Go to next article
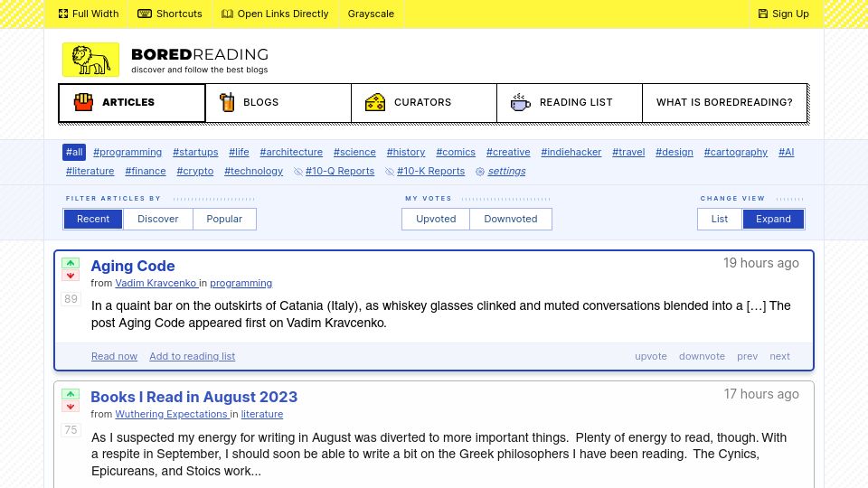This screenshot has height=488, width=868. [x=779, y=356]
